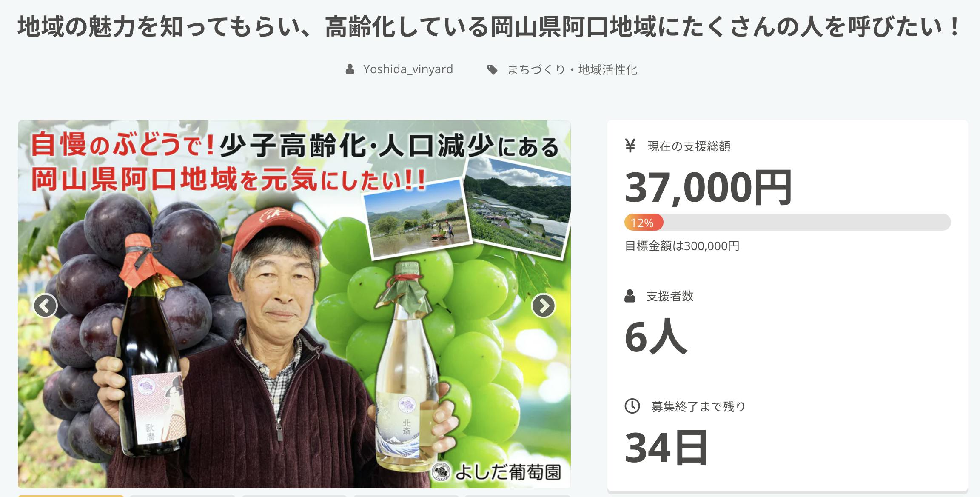Select the 37,000円 support total amount
Screen dimensions: 980x497
[708, 187]
